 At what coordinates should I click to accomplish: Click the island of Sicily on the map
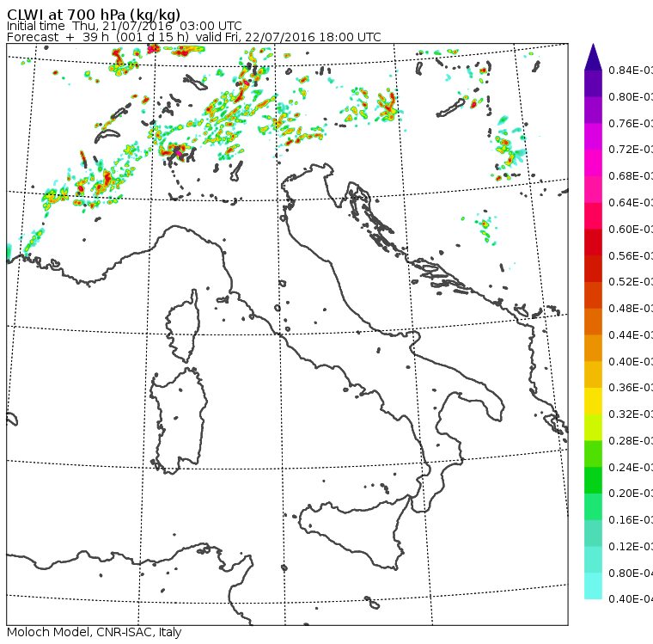[354, 531]
